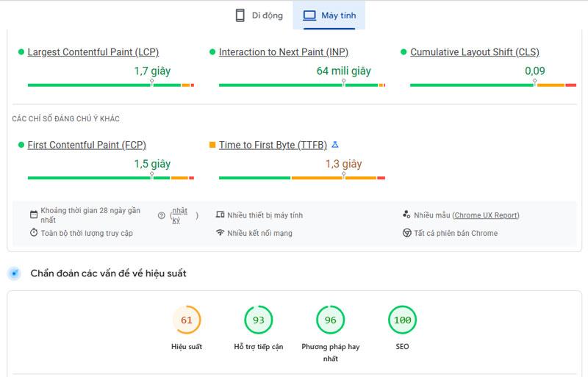The width and height of the screenshot is (588, 377).
Task: Click the SEO score 100 gauge
Action: (402, 320)
